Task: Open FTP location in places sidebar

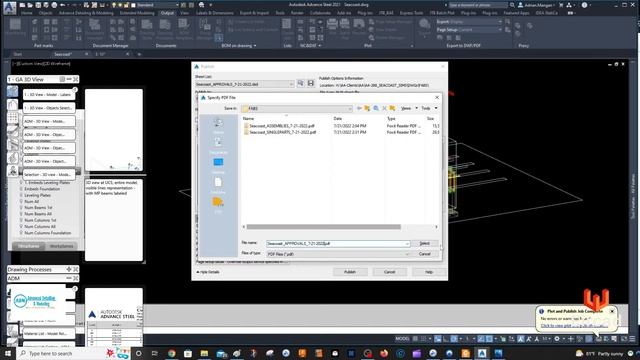Action: pyautogui.click(x=218, y=204)
